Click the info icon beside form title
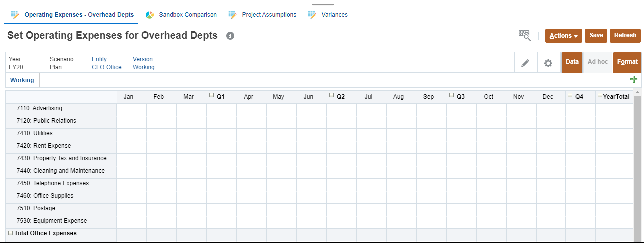 [x=230, y=36]
